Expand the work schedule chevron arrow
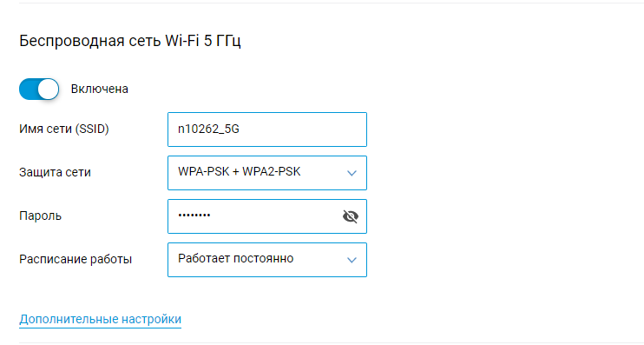 coord(352,260)
